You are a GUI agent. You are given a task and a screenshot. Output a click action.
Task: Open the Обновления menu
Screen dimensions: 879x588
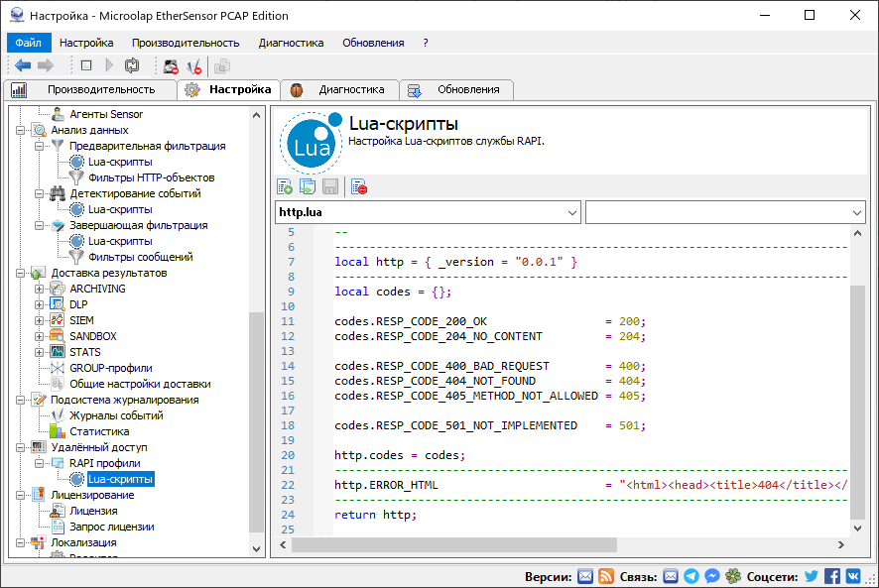[x=373, y=43]
